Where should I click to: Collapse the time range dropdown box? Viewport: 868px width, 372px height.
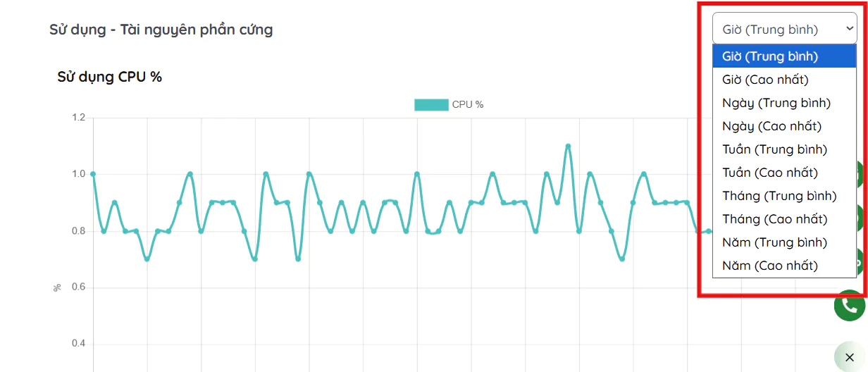click(x=783, y=30)
